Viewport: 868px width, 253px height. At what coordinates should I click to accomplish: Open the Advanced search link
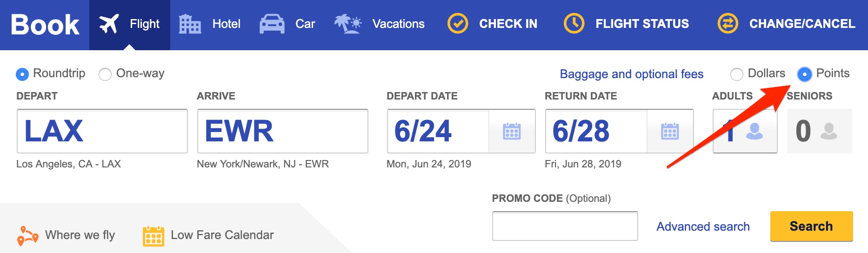click(x=703, y=226)
